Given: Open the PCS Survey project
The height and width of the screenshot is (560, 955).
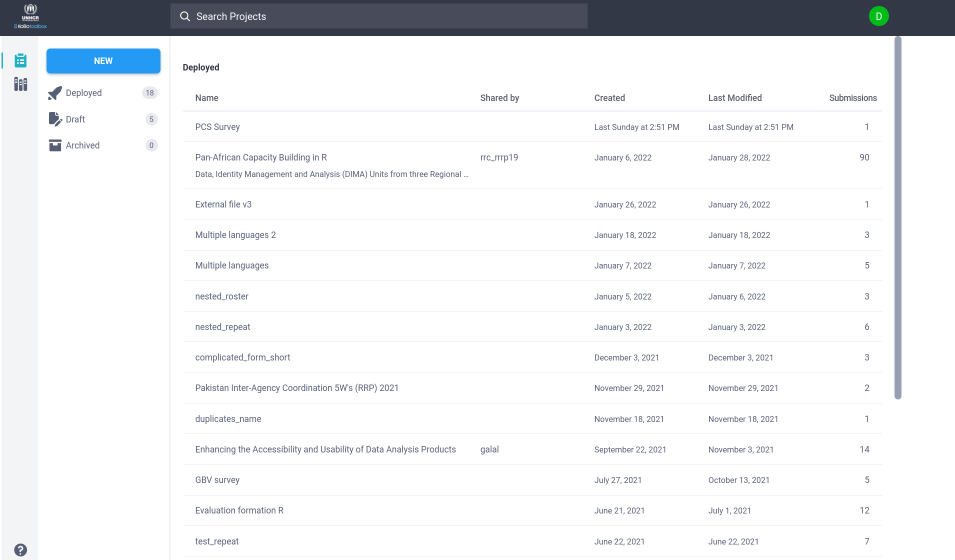Looking at the screenshot, I should tap(217, 127).
